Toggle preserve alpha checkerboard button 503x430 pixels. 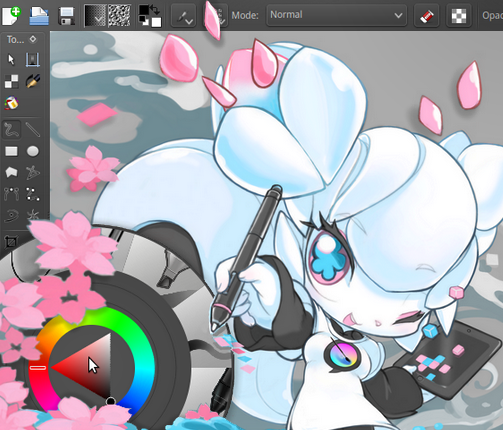tap(459, 16)
